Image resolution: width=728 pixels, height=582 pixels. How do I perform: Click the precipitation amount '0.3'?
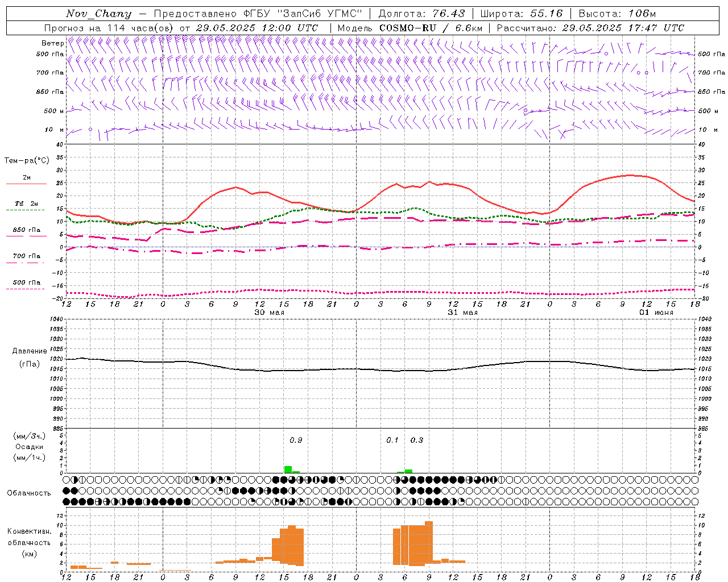coord(417,440)
